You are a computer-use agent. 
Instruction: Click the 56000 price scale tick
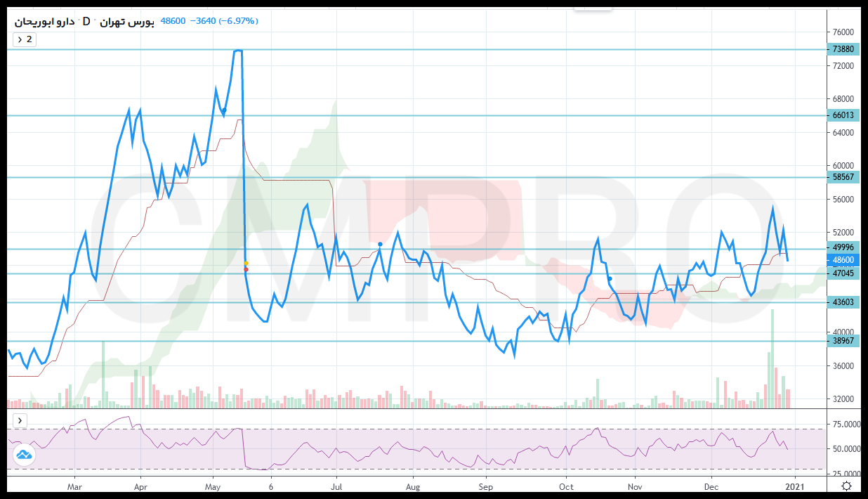pos(843,200)
